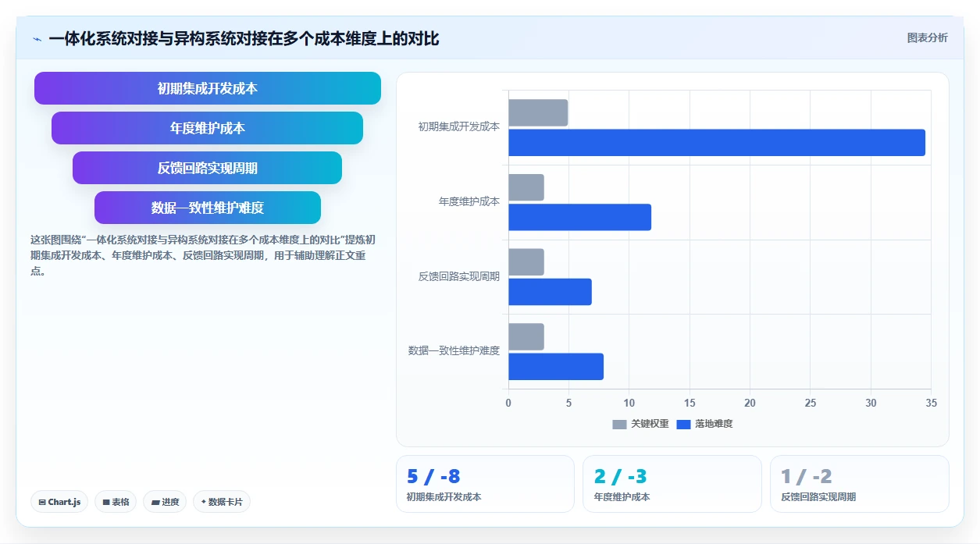Click gray 关键权重 bar for 初期集成开发成本

(x=538, y=113)
